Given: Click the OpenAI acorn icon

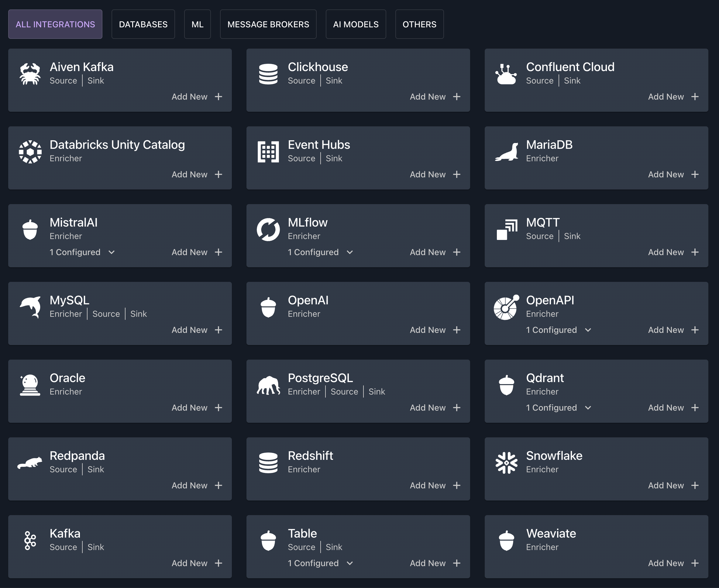Looking at the screenshot, I should pos(268,307).
